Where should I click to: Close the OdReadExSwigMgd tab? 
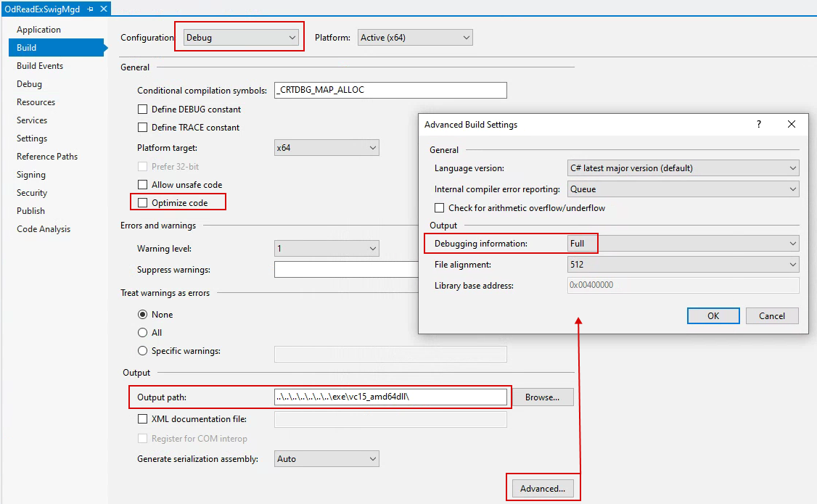pos(103,9)
